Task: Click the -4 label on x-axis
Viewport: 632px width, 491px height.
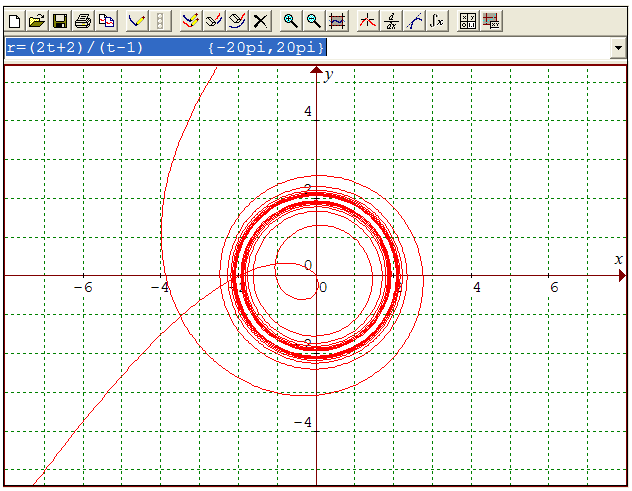Action: click(160, 287)
